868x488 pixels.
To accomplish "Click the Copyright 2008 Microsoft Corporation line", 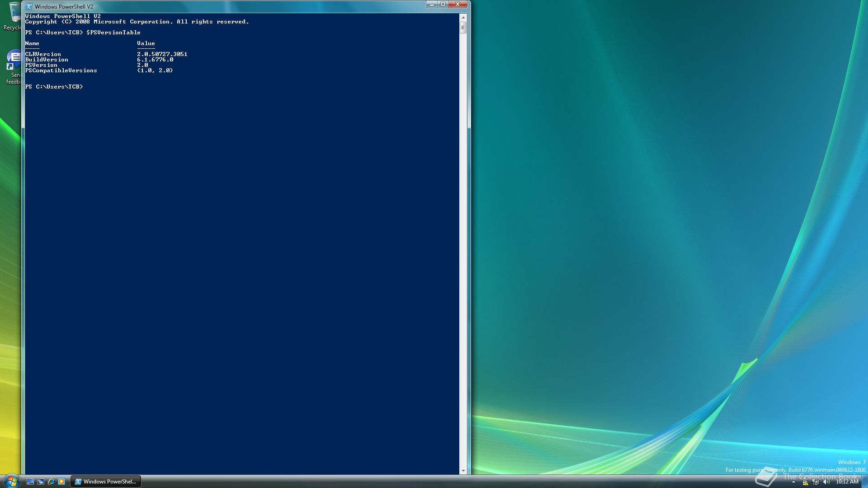I will [x=137, y=22].
